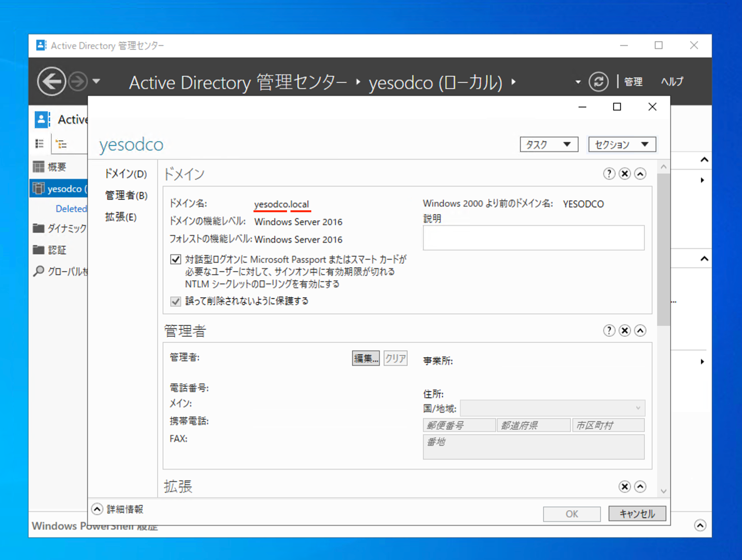
Task: Close the yesodco properties dialog
Action: (x=652, y=107)
